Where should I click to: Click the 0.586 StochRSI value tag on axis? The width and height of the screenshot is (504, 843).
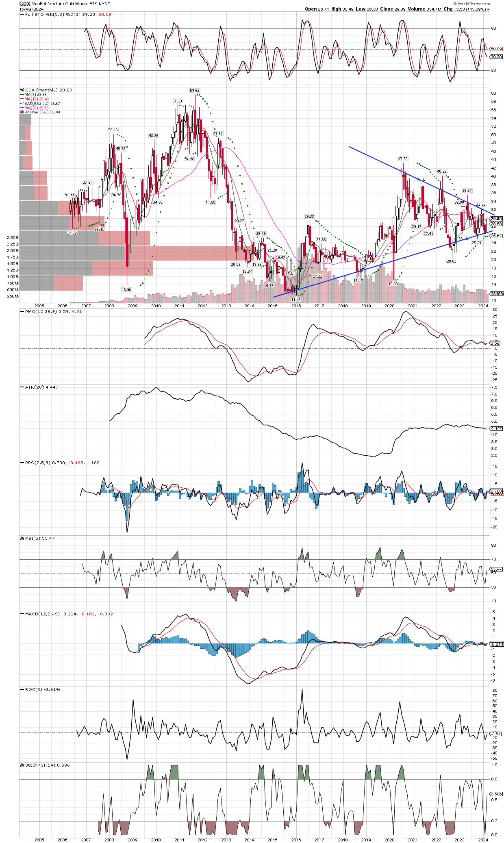(x=496, y=794)
